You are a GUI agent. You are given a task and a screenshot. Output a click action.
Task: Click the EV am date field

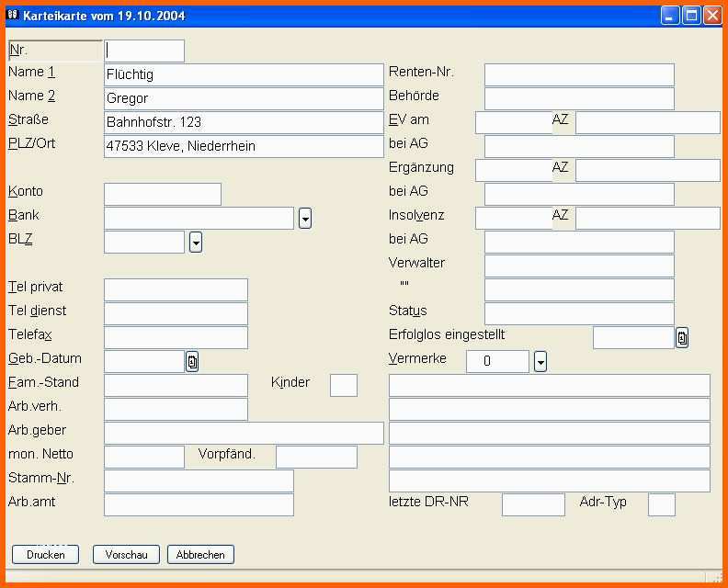coord(514,122)
